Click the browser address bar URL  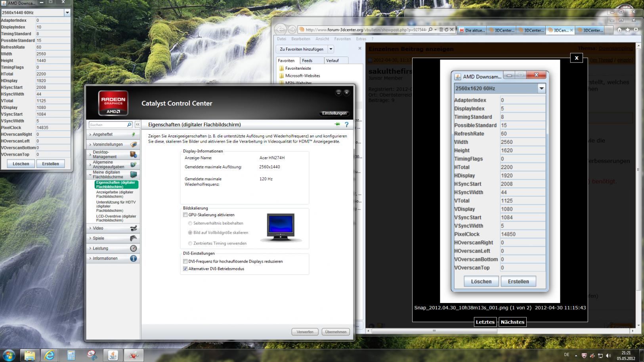pyautogui.click(x=365, y=29)
